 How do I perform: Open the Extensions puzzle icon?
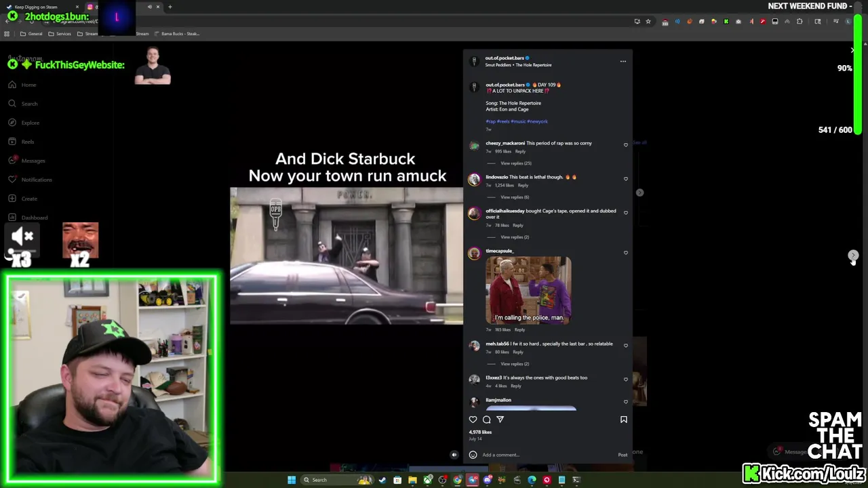click(x=800, y=21)
